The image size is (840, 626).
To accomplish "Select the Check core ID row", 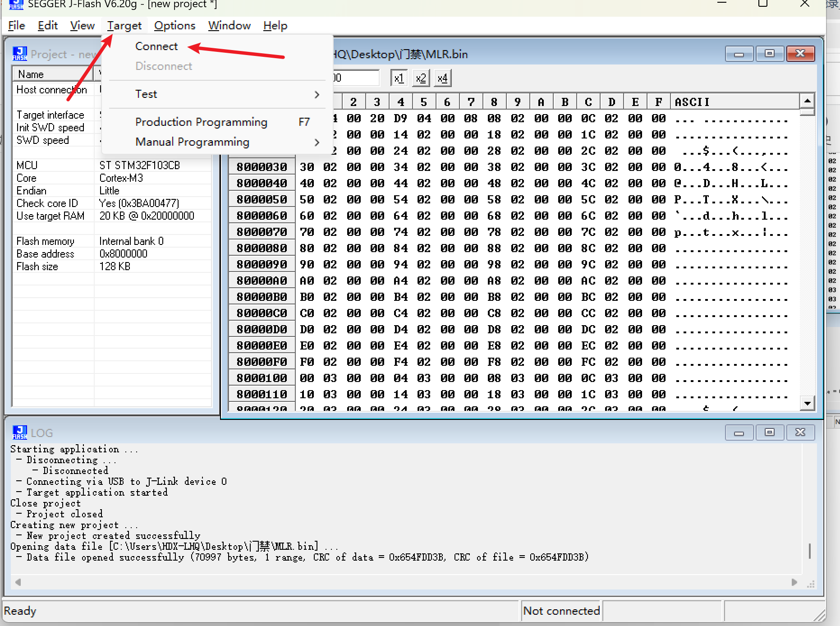I will pyautogui.click(x=112, y=203).
